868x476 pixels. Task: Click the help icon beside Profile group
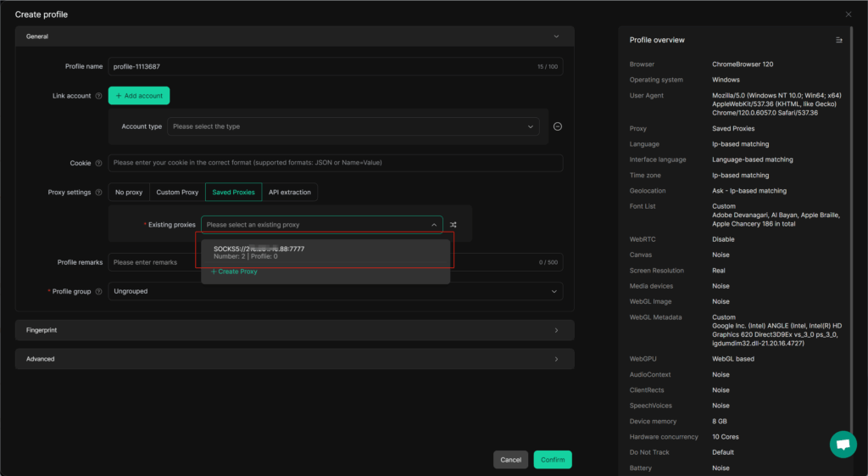[x=99, y=292]
